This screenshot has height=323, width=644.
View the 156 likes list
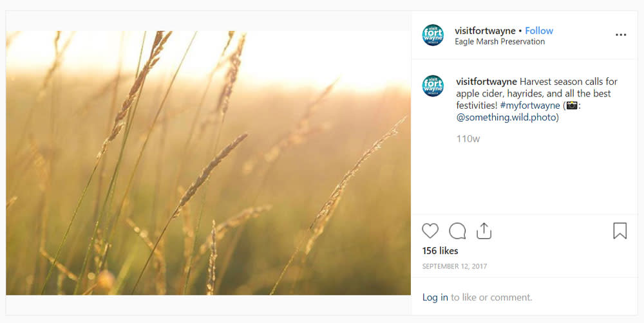point(440,251)
